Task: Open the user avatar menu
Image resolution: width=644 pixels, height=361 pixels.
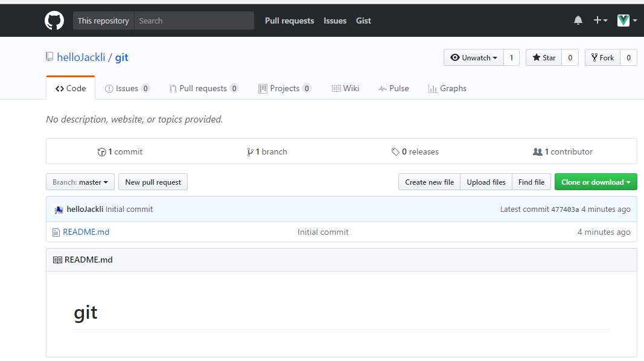Action: [626, 20]
